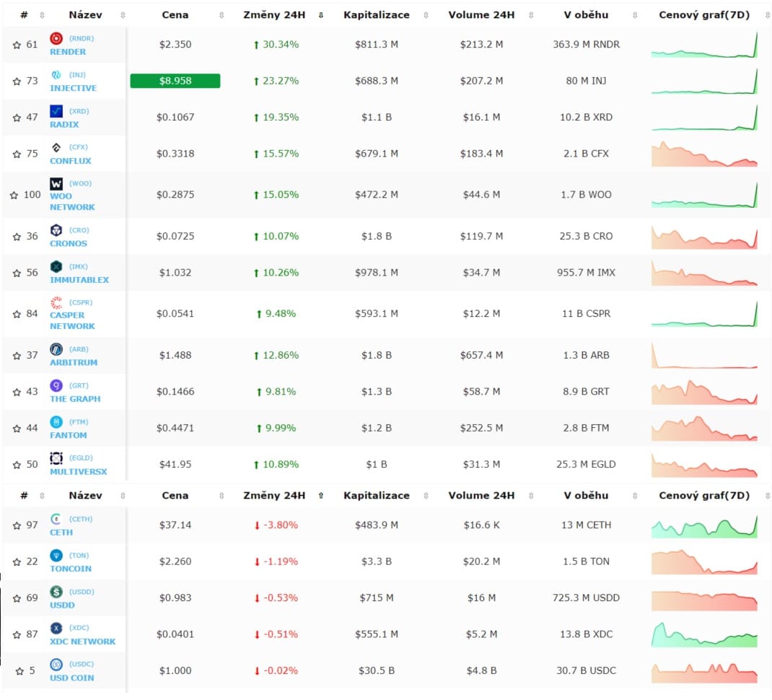The image size is (772, 700).
Task: Toggle favorite star for Toncoin
Action: click(17, 562)
